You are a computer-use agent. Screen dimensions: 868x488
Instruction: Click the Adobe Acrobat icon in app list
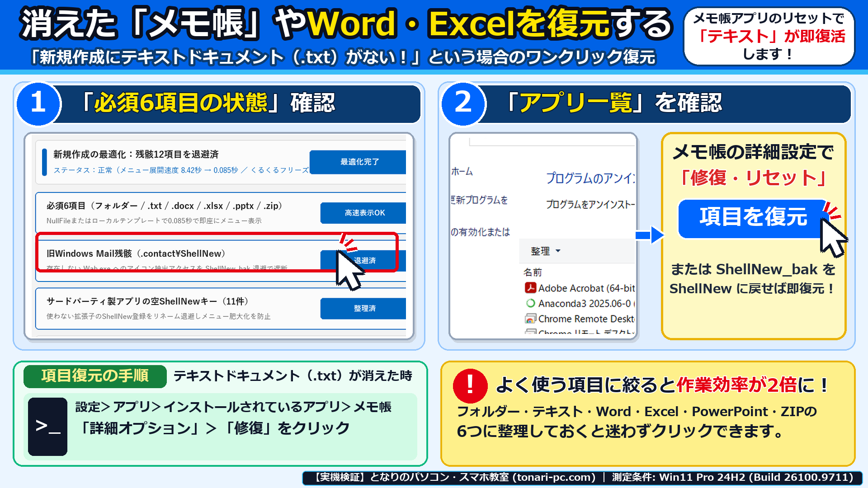click(x=530, y=288)
